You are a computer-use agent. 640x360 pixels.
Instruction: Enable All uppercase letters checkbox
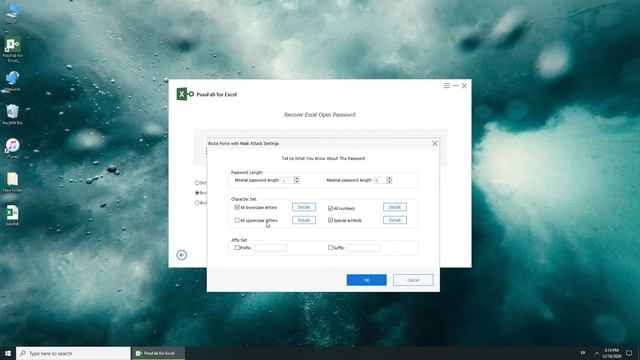(x=237, y=220)
